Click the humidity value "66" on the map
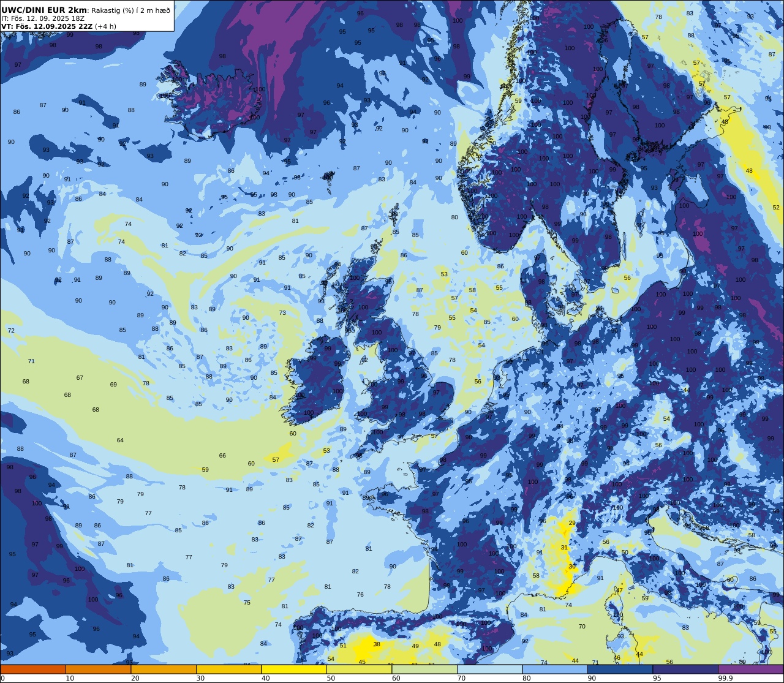784x683 pixels. [x=222, y=456]
